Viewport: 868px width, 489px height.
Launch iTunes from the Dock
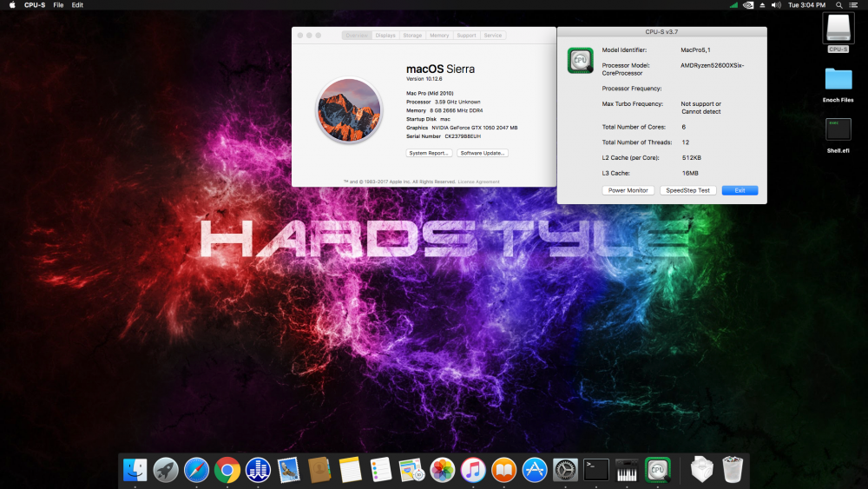(x=473, y=470)
